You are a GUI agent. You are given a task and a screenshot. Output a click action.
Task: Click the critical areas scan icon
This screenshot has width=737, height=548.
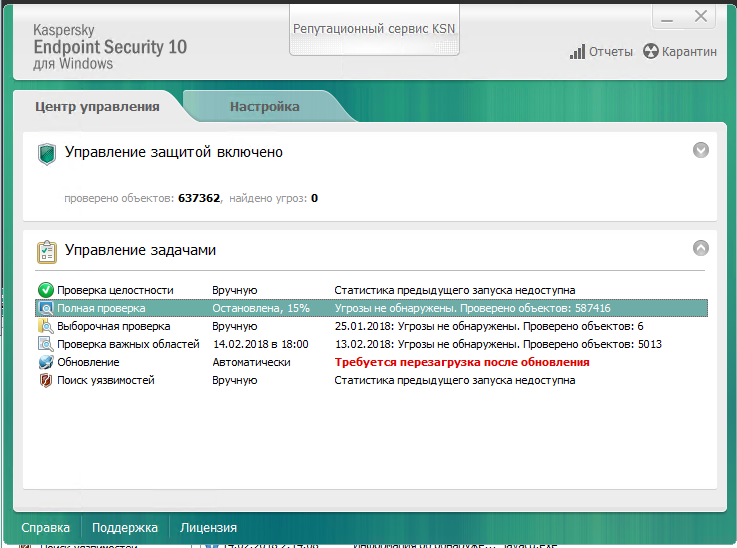(x=46, y=344)
